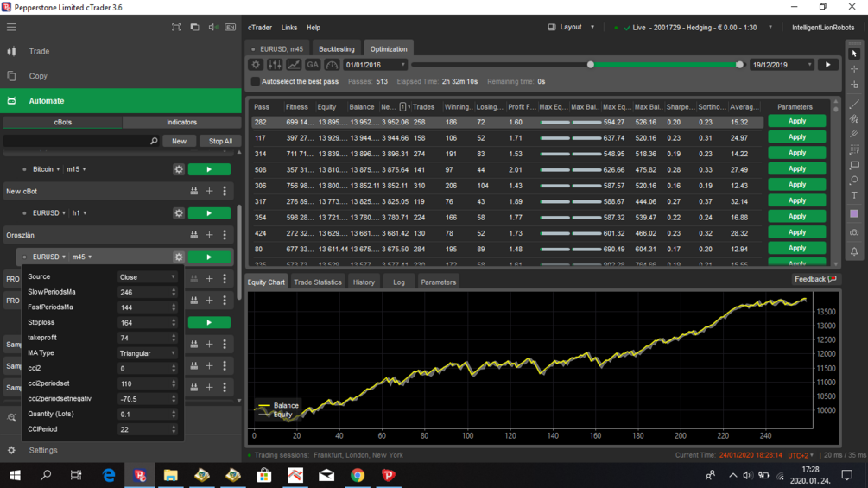Open the Trade section
The height and width of the screenshot is (488, 868).
point(39,51)
